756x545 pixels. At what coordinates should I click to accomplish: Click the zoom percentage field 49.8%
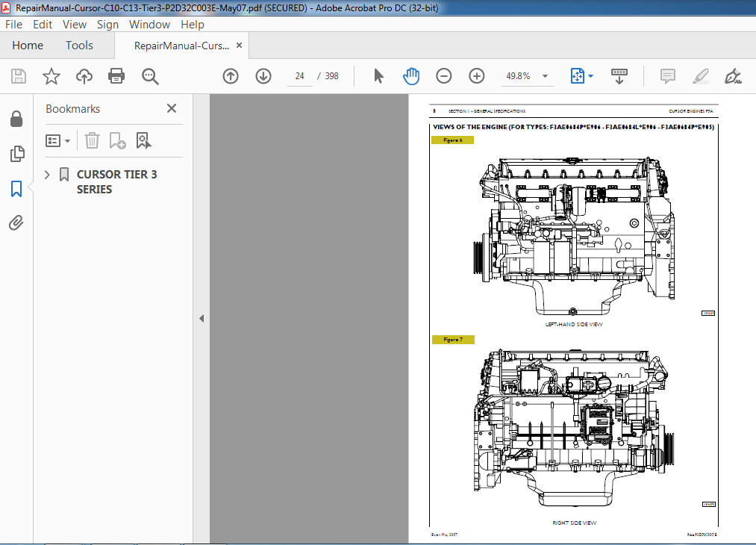(518, 76)
